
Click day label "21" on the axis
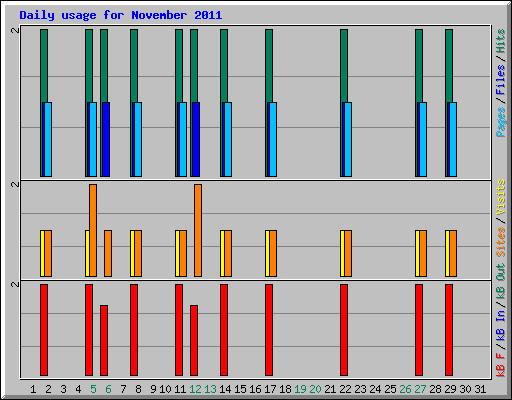click(x=330, y=389)
